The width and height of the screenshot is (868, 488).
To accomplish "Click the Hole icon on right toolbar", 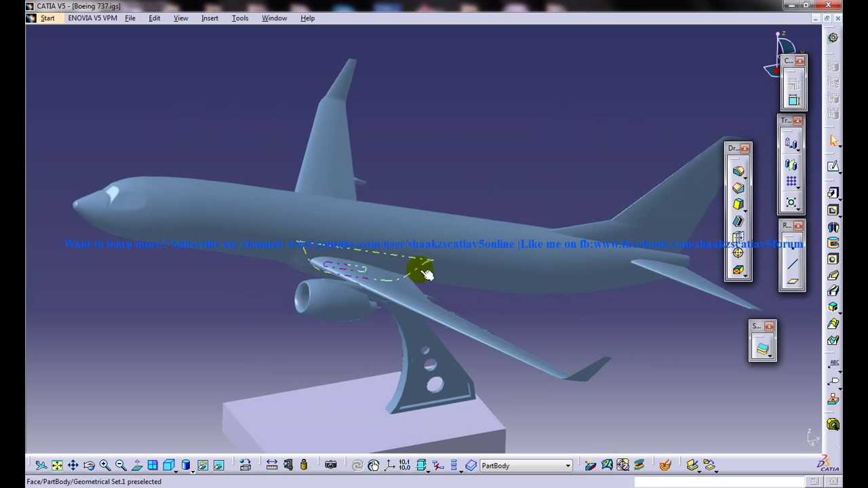I will 833,259.
